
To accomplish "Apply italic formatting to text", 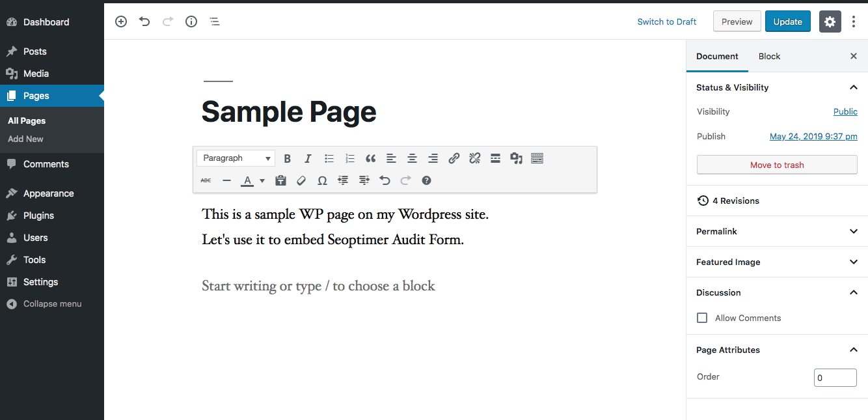I will click(x=308, y=158).
